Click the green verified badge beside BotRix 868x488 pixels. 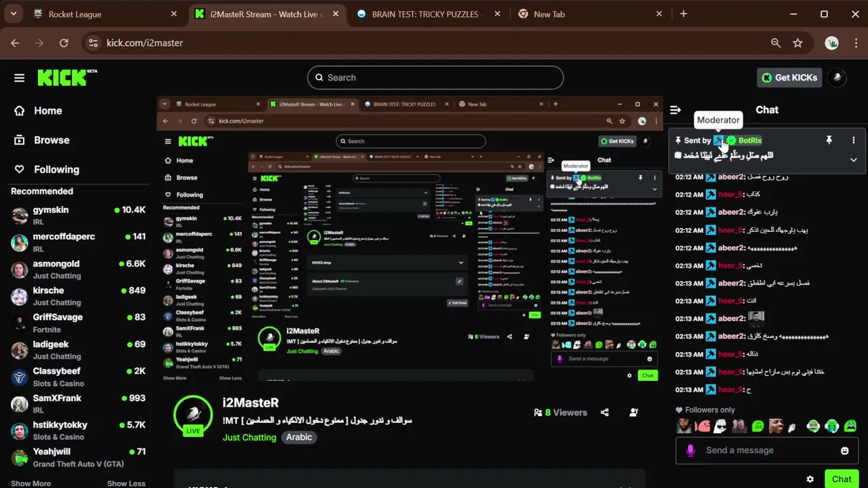tap(731, 140)
